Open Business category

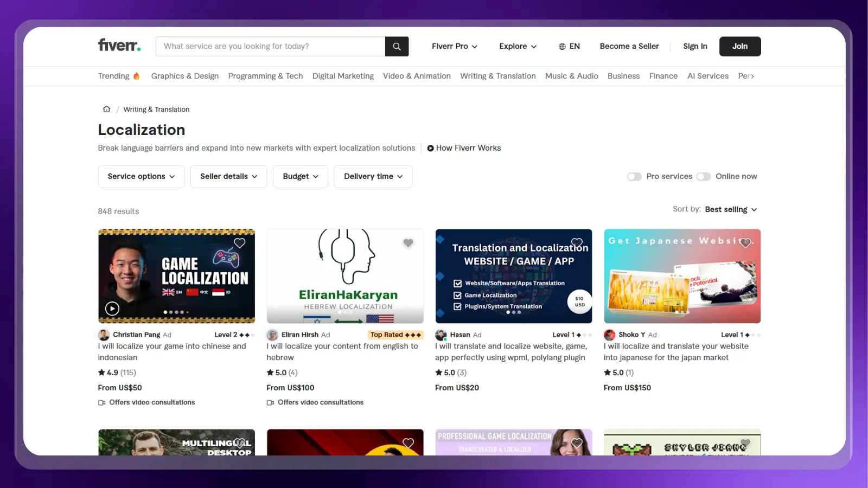[623, 76]
